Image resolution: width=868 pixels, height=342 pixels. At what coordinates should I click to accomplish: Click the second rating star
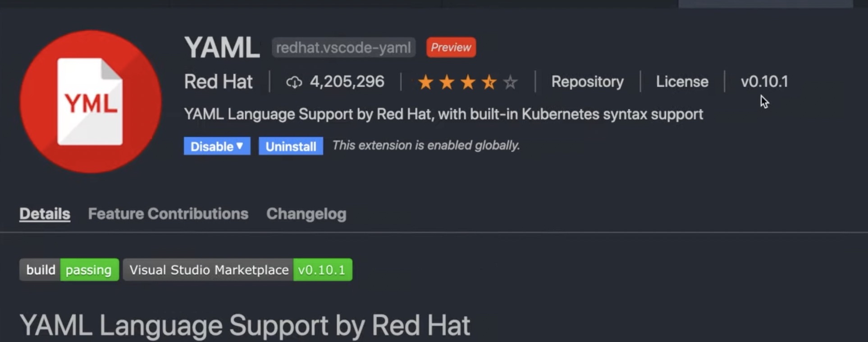point(447,82)
